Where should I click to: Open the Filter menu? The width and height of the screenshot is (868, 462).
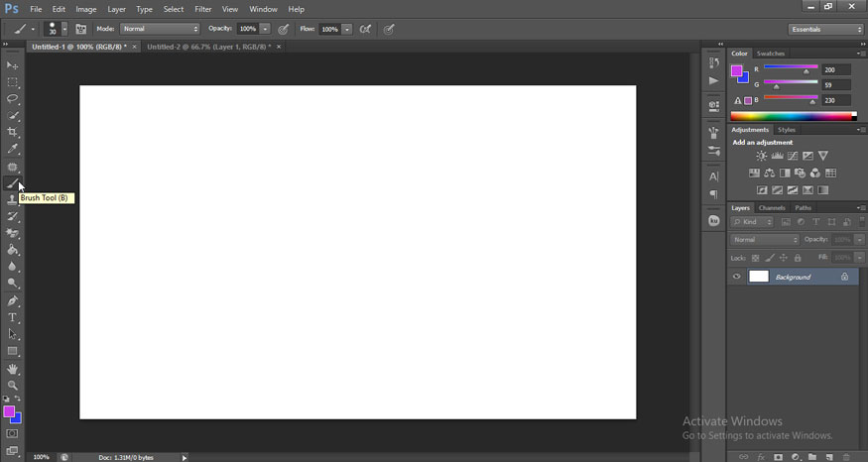click(203, 9)
